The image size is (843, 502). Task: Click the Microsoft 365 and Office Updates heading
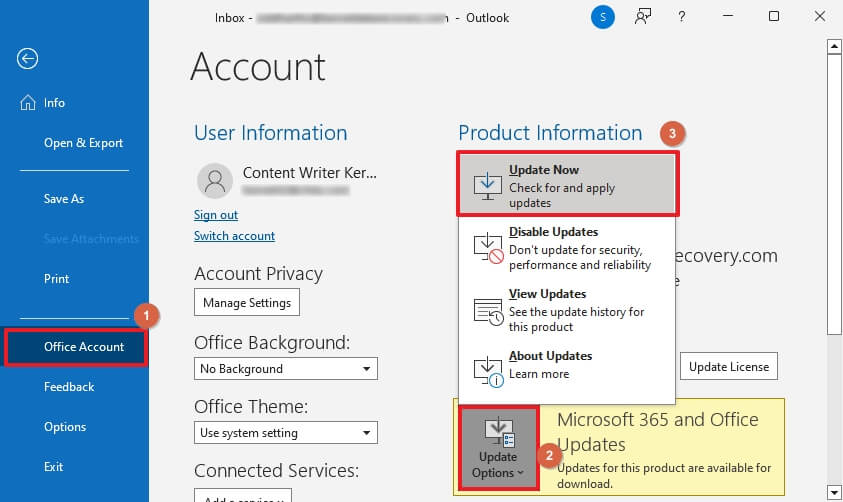point(658,432)
